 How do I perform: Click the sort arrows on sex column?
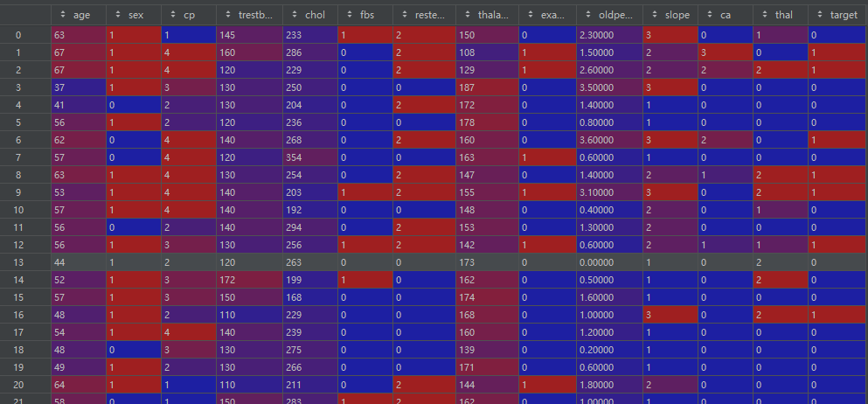[117, 15]
